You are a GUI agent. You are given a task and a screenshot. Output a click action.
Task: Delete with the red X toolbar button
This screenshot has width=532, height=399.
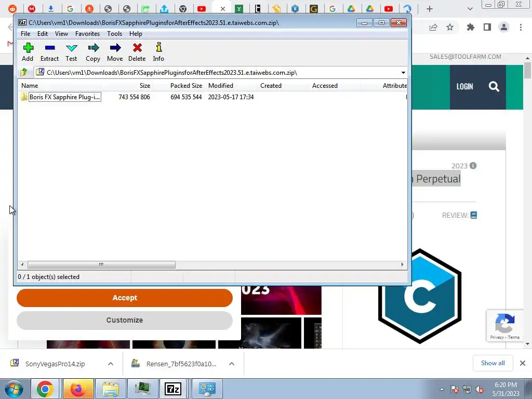pos(137,52)
